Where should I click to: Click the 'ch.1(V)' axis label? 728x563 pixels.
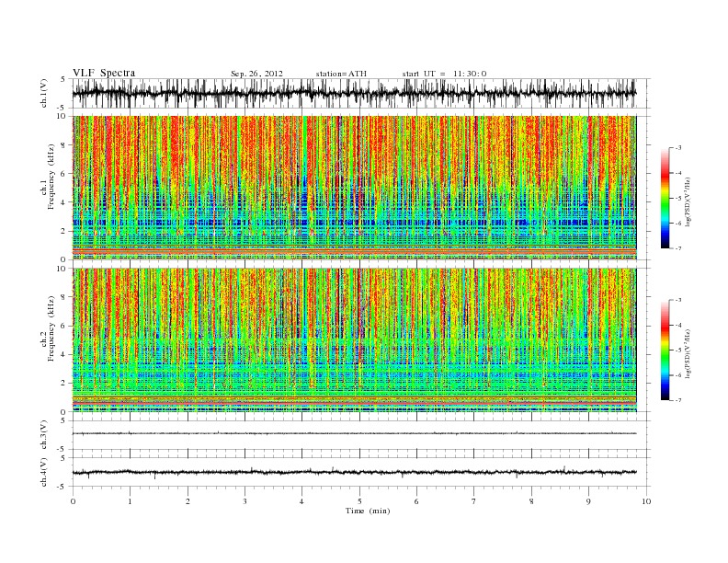(45, 93)
